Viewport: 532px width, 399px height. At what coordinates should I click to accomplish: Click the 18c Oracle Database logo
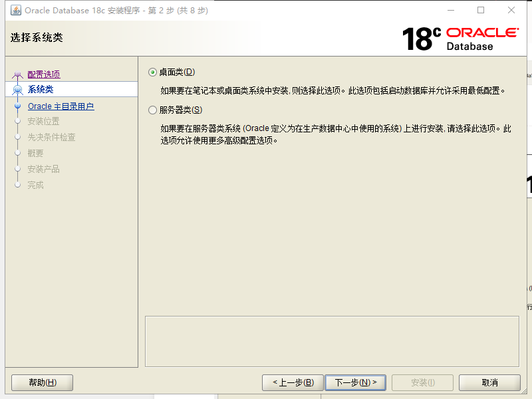pyautogui.click(x=460, y=39)
